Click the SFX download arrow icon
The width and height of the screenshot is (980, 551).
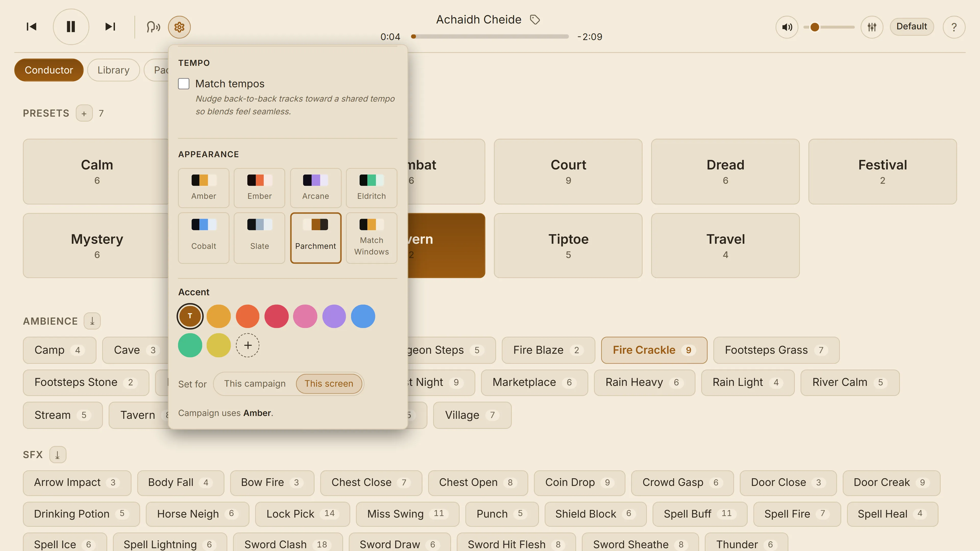[58, 454]
